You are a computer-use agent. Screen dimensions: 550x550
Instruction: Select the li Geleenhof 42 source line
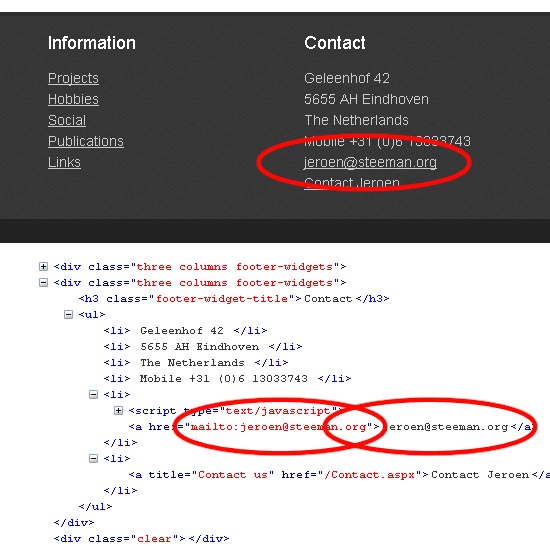[x=186, y=331]
